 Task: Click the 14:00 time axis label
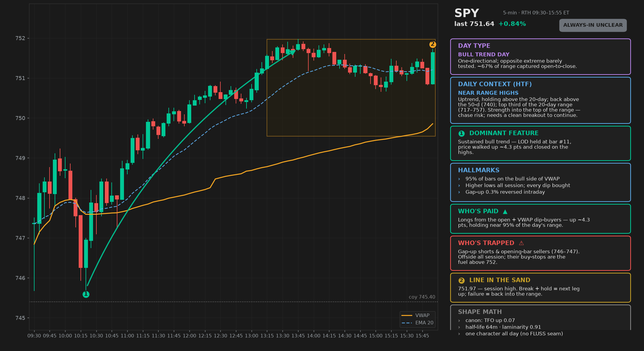click(313, 336)
